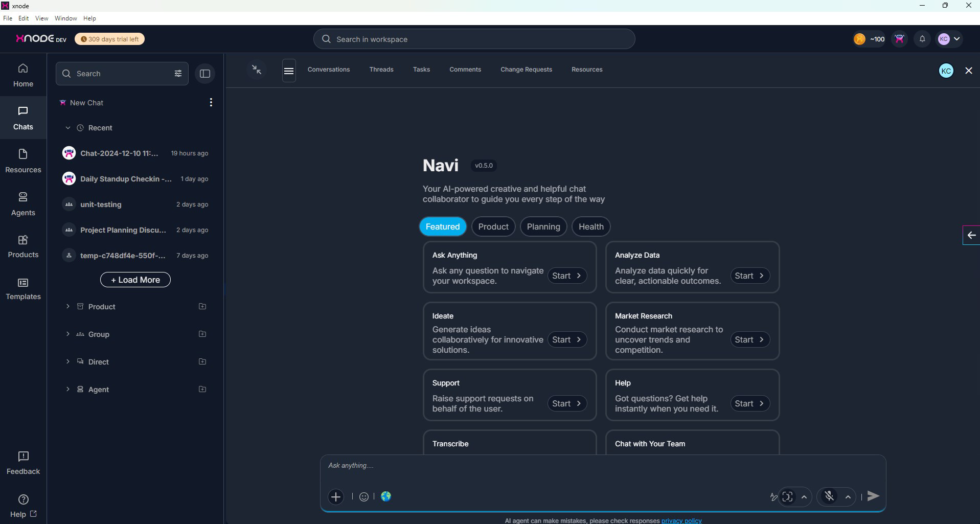The image size is (980, 524).
Task: Expand the microphone options chevron
Action: tap(848, 496)
